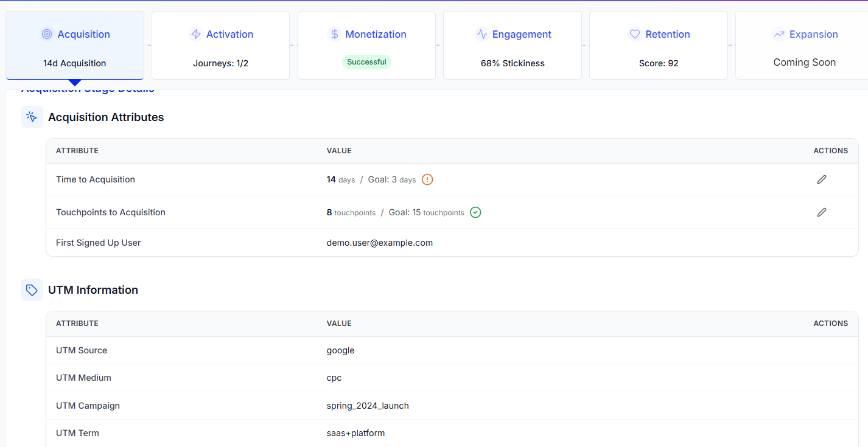Click the Acquisition target icon
868x447 pixels.
click(47, 34)
